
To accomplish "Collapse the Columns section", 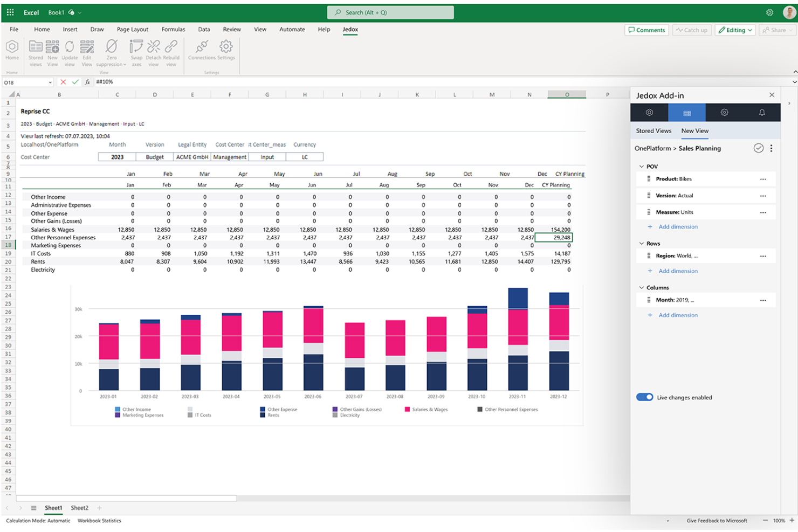I will pos(641,288).
